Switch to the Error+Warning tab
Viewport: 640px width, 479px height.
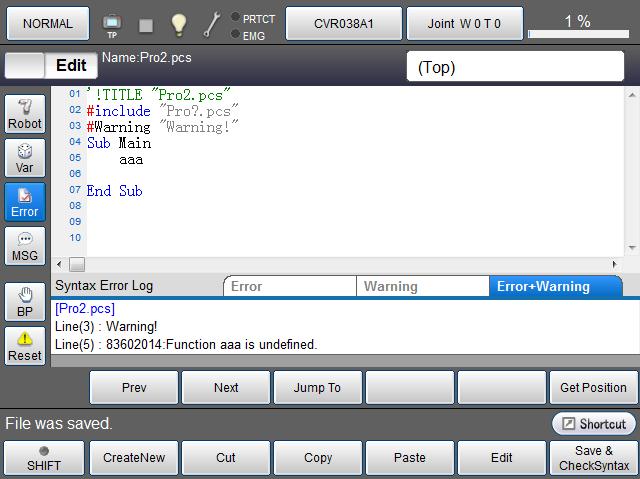[x=554, y=286]
